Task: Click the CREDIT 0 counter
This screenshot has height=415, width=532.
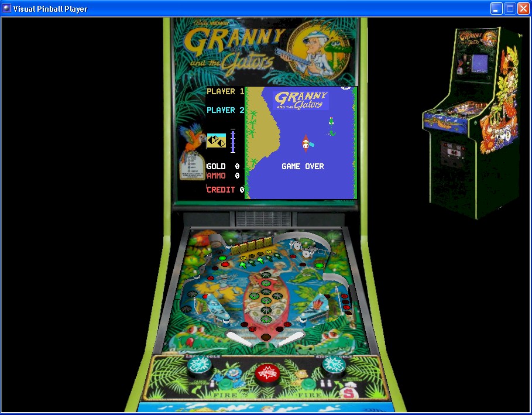Action: point(225,190)
